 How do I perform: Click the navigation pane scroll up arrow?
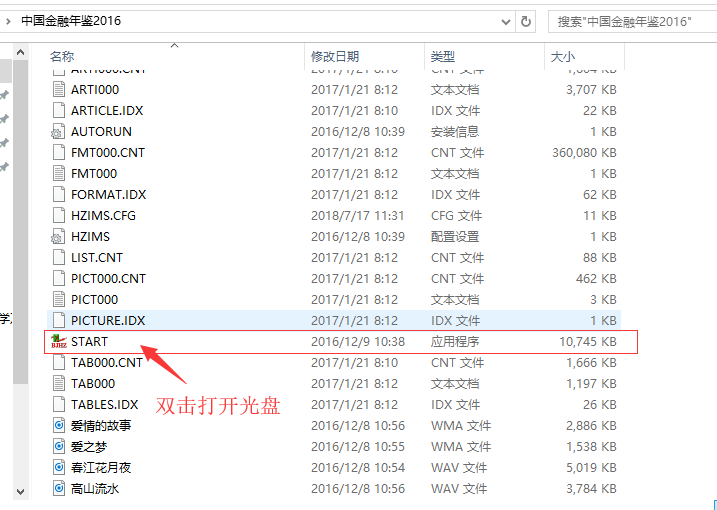[20, 53]
